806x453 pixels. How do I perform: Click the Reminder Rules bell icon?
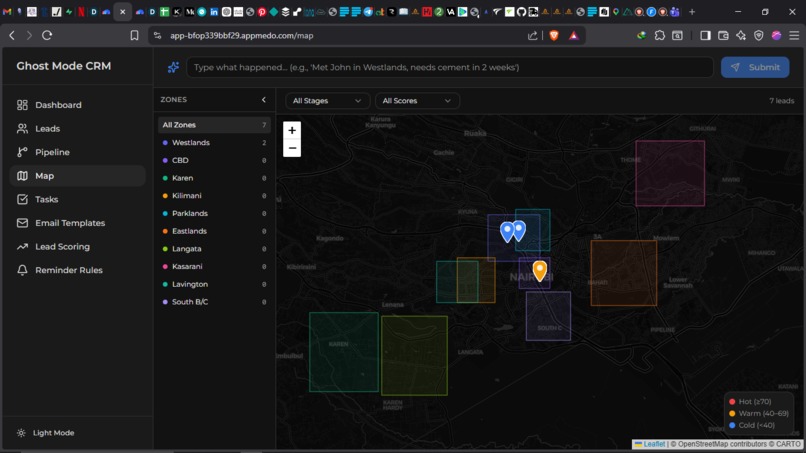coord(22,270)
